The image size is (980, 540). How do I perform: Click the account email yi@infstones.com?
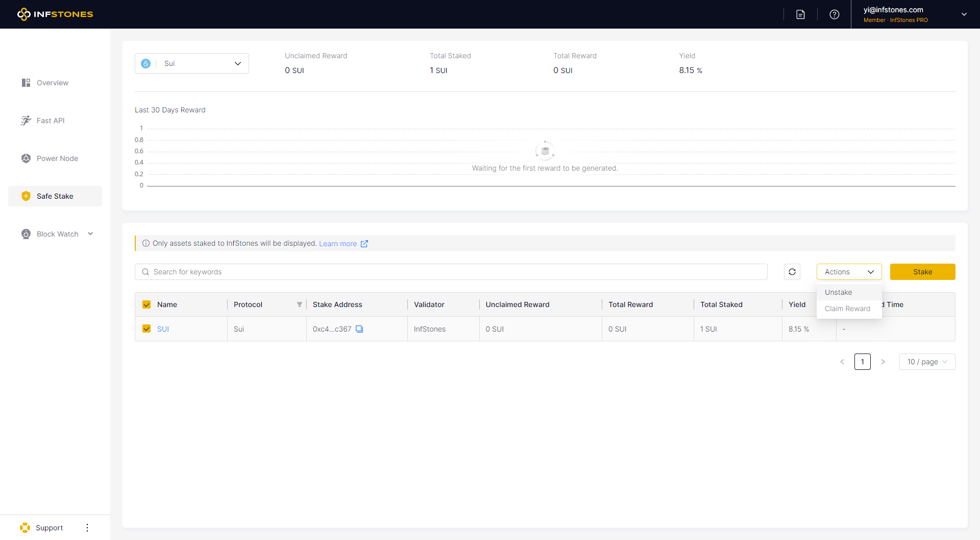coord(893,10)
